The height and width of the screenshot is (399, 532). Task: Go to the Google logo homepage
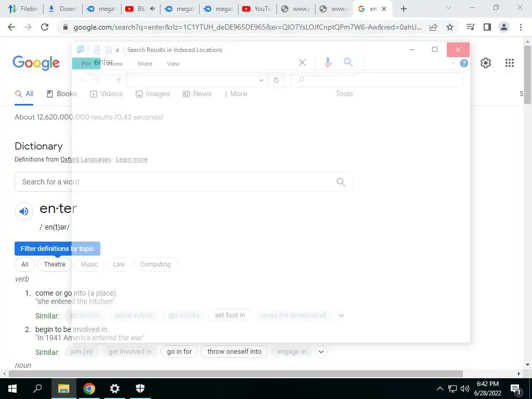point(36,63)
